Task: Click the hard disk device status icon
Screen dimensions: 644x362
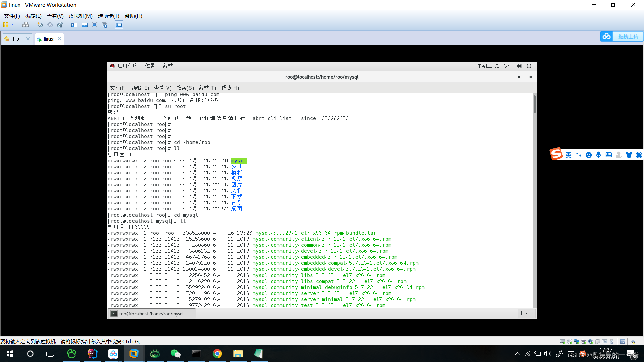Action: pos(562,341)
